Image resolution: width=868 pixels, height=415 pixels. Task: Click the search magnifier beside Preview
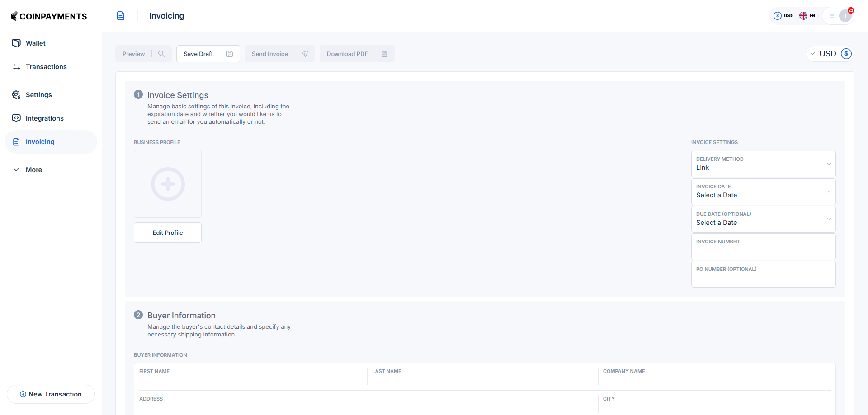pos(161,54)
